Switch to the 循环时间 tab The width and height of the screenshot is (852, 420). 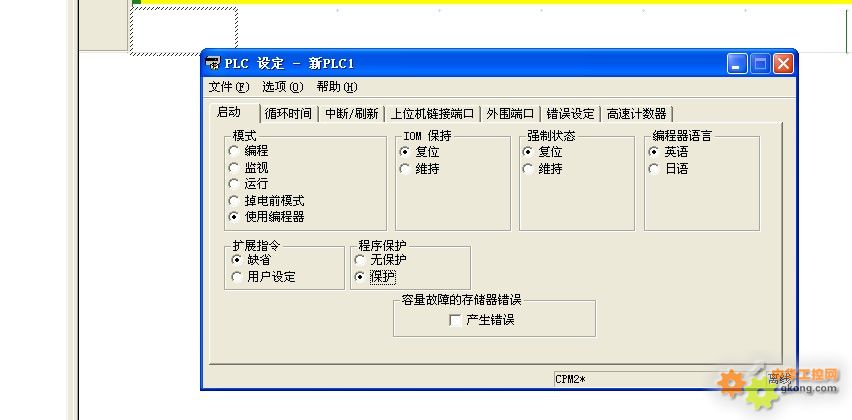[x=289, y=114]
